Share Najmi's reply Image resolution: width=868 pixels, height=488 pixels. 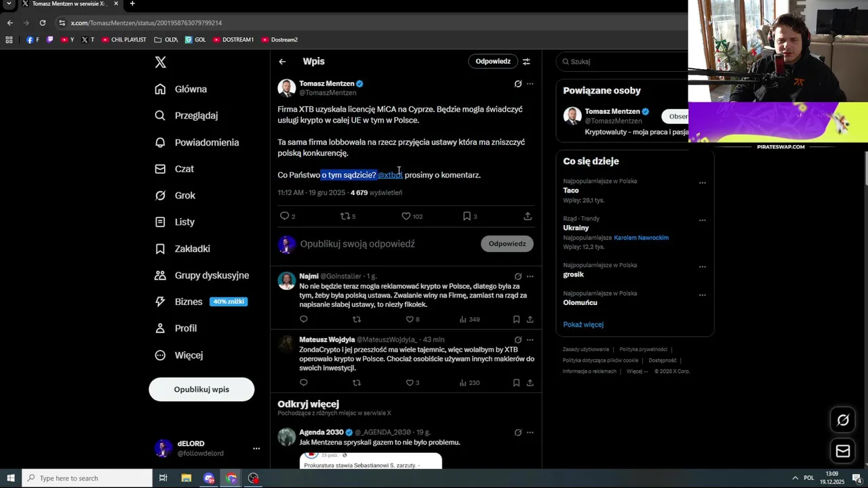point(530,319)
